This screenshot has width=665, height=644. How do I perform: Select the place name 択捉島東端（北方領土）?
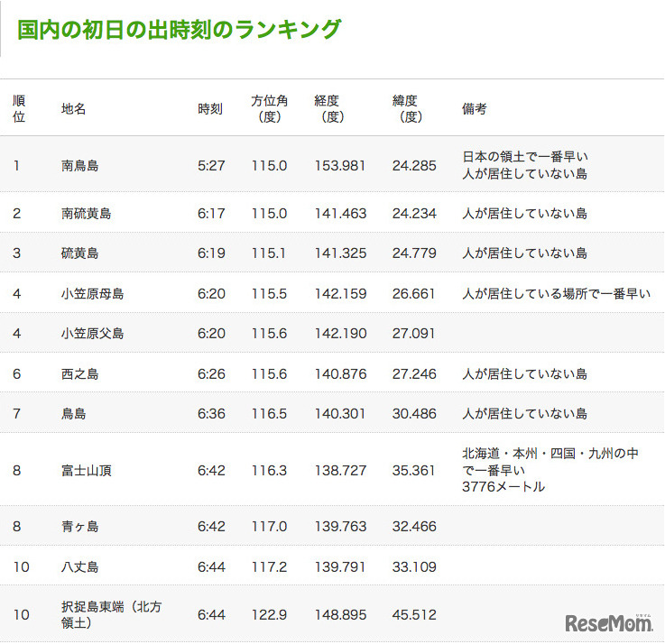tap(112, 615)
